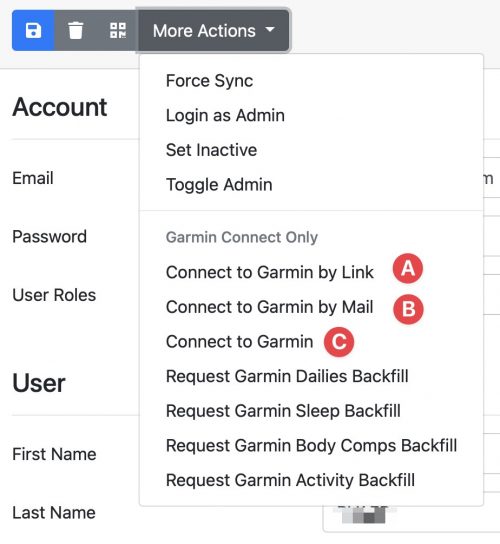Click the More Actions caret arrow
Screen dimensions: 500x544
click(x=270, y=30)
